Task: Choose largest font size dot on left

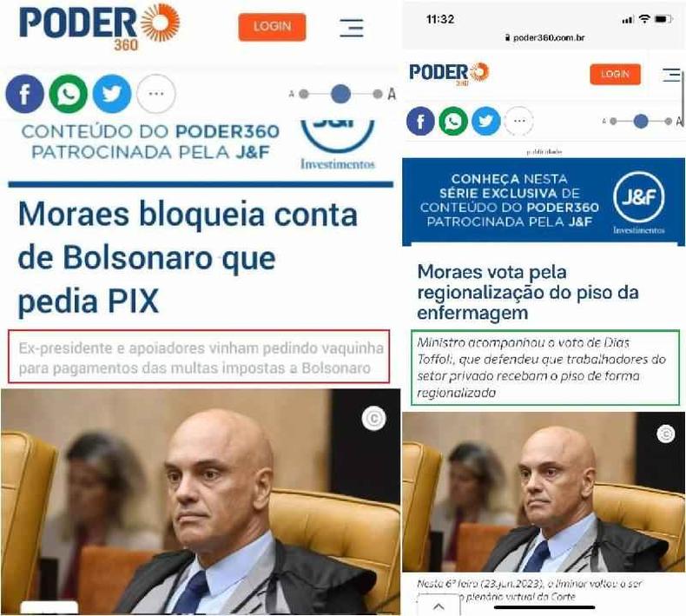Action: point(378,94)
